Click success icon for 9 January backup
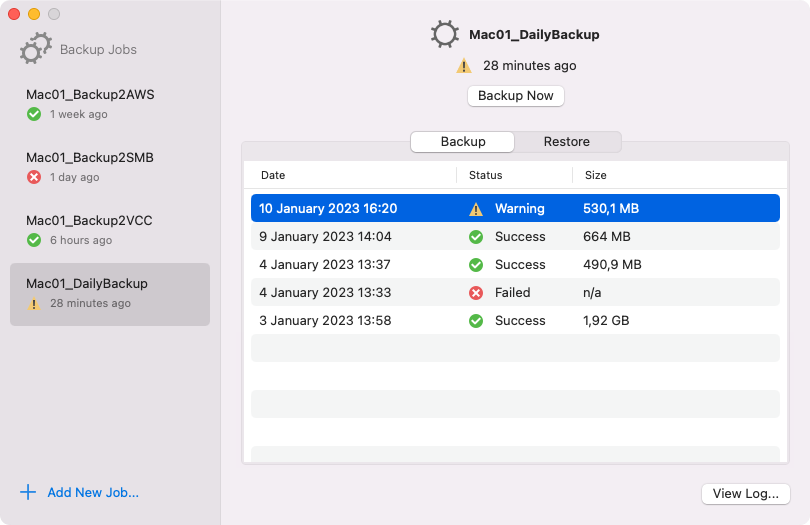This screenshot has width=810, height=525. point(476,237)
